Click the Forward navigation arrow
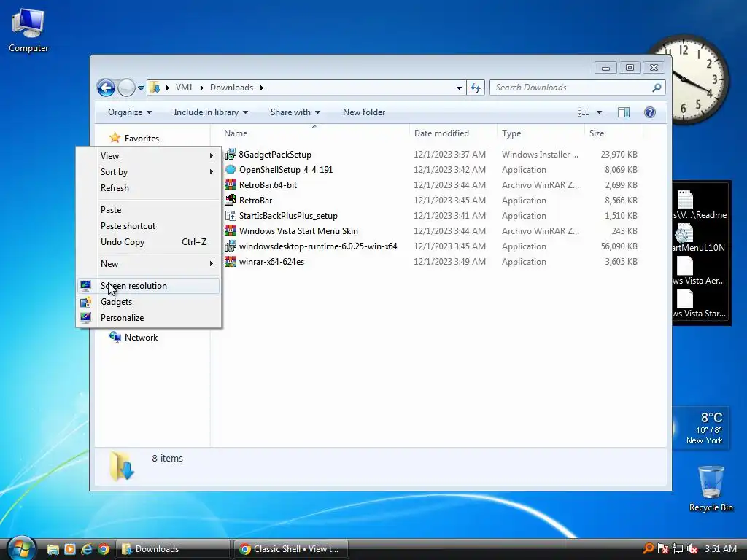The image size is (747, 560). tap(126, 87)
